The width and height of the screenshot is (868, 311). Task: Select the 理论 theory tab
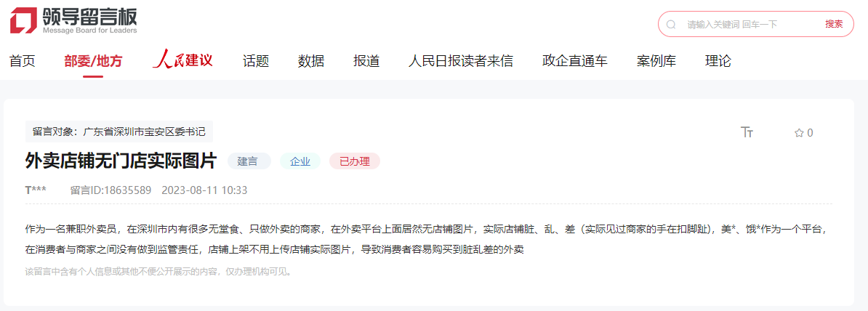[718, 61]
